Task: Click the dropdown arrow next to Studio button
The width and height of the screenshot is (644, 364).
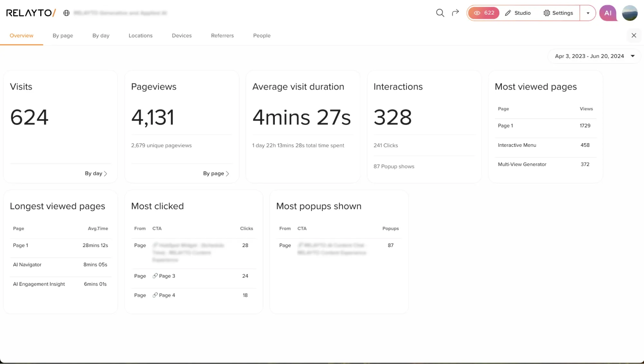Action: (588, 13)
